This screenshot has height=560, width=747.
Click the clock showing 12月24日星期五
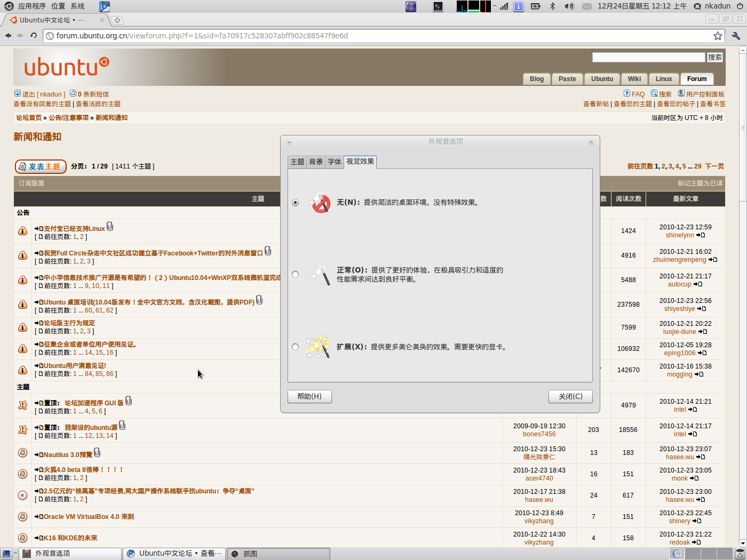click(642, 6)
